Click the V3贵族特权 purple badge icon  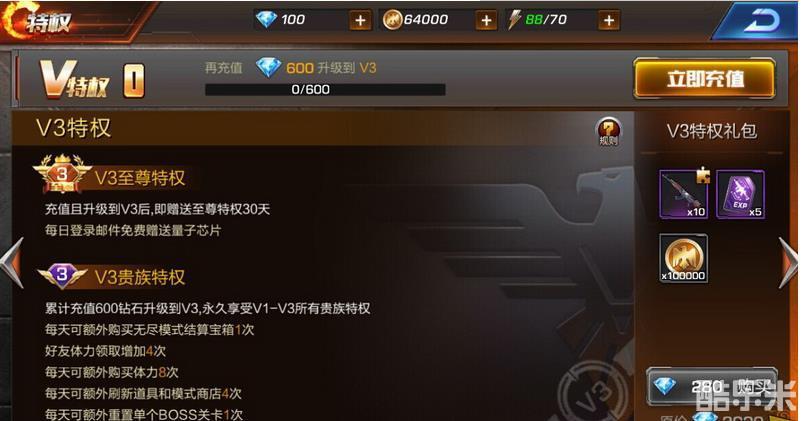pyautogui.click(x=62, y=275)
